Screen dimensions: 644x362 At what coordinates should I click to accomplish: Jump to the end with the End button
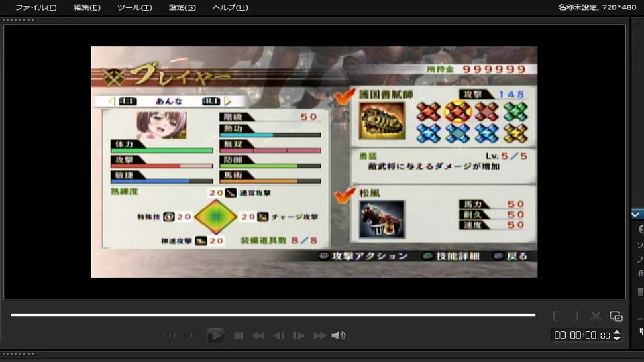point(319,336)
